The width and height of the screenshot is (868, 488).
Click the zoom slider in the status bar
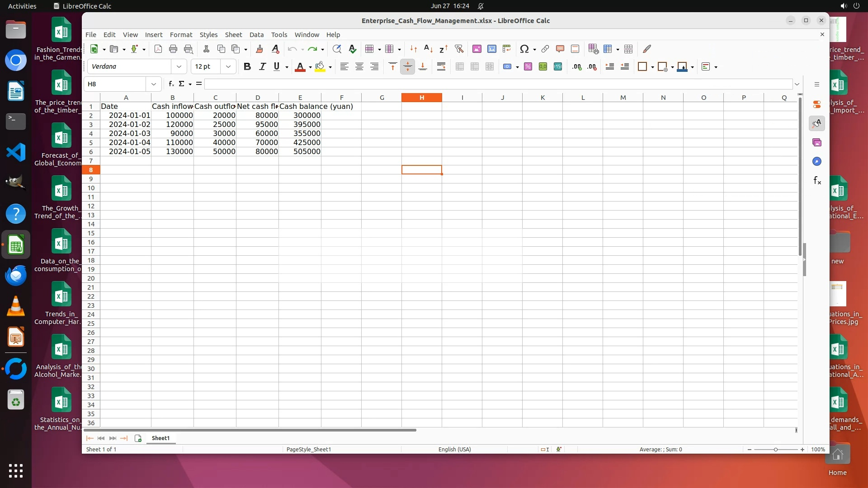pos(776,449)
